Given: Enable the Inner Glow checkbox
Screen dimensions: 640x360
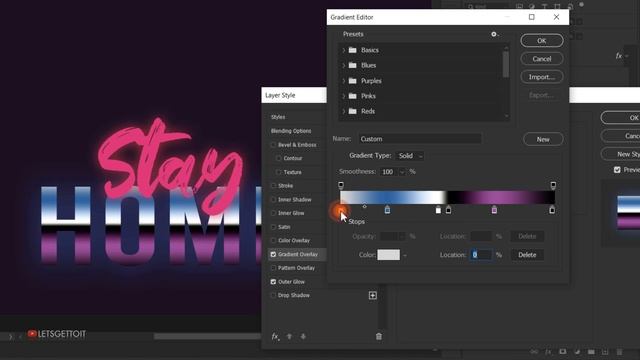Looking at the screenshot, I should tap(273, 213).
